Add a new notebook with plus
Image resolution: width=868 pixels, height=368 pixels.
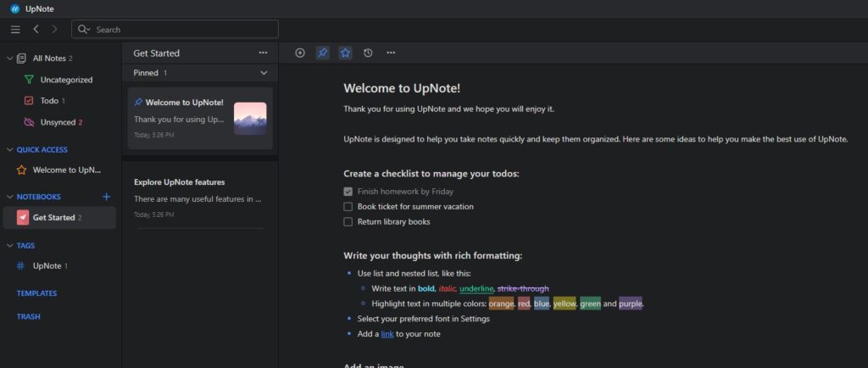pyautogui.click(x=107, y=197)
